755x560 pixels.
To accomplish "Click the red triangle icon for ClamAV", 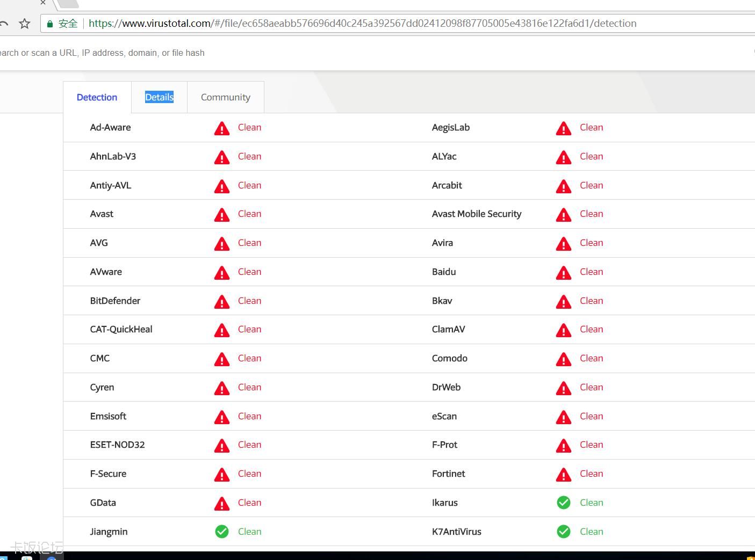I will [x=564, y=330].
